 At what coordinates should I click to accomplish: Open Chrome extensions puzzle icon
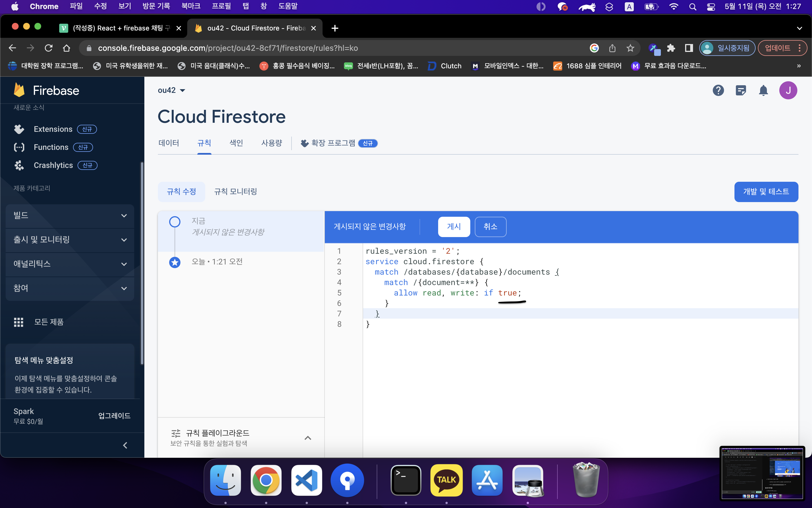coord(671,48)
